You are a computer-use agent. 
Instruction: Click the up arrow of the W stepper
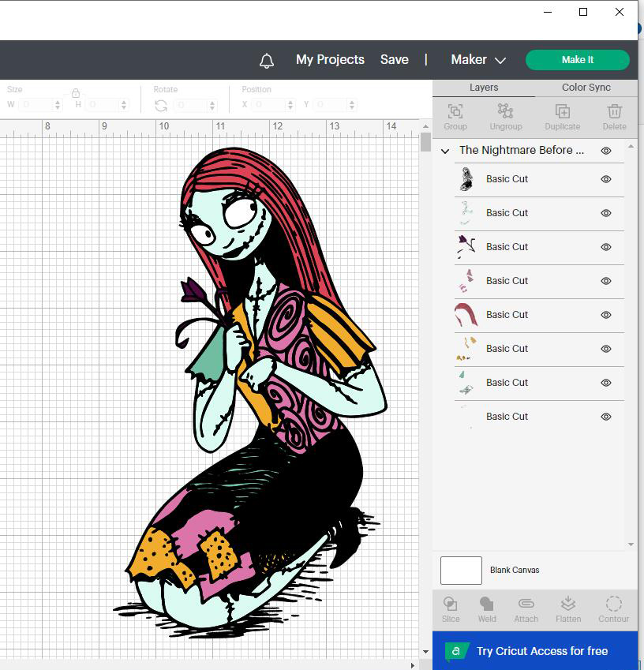tap(58, 102)
